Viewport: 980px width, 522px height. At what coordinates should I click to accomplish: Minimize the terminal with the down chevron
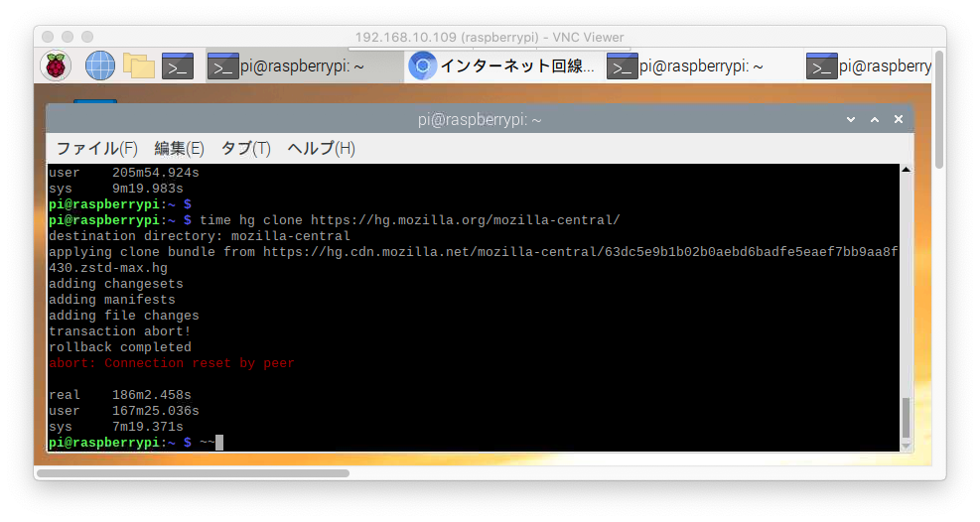(851, 119)
